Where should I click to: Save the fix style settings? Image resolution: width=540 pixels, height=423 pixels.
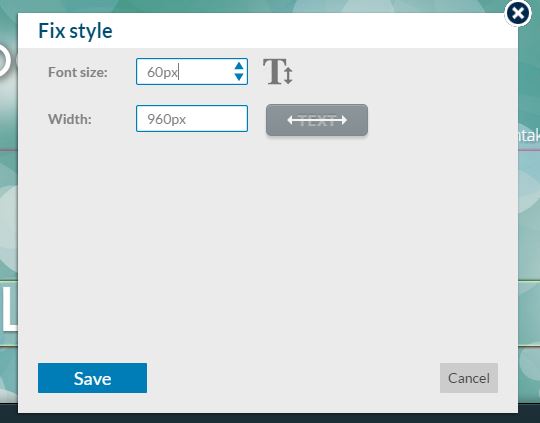(92, 378)
